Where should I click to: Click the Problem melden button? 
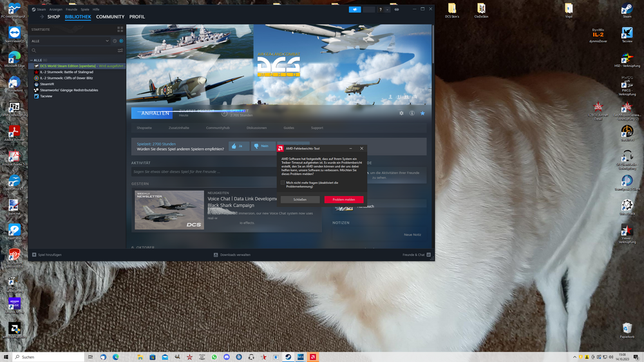pyautogui.click(x=344, y=200)
